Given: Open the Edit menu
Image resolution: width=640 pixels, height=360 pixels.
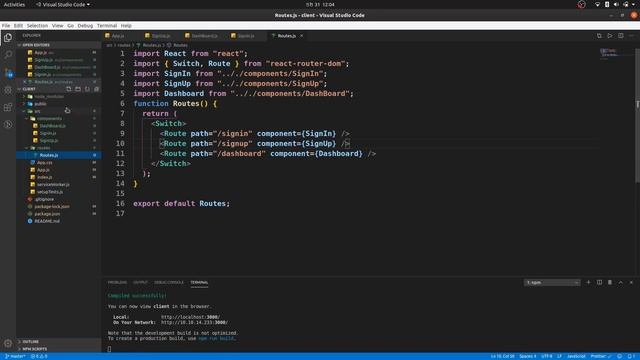Looking at the screenshot, I should tap(18, 25).
